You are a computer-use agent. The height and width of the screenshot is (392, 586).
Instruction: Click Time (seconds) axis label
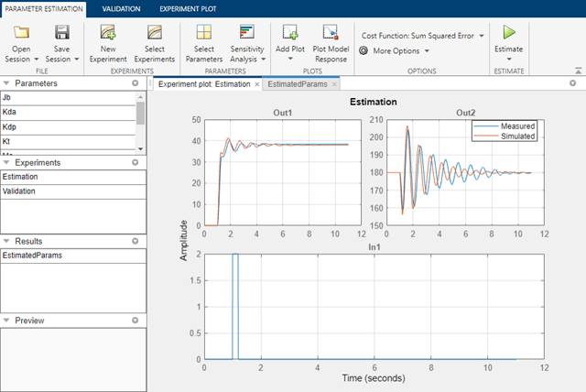[374, 378]
